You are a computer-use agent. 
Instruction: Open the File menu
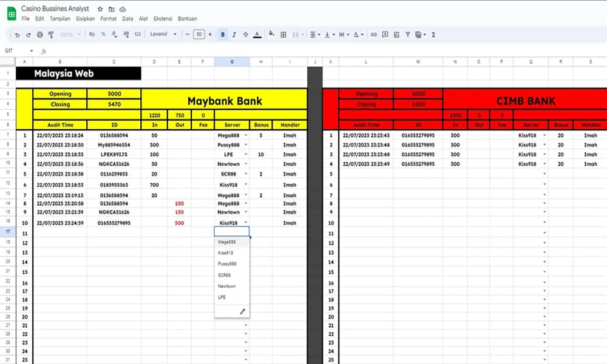coord(25,19)
